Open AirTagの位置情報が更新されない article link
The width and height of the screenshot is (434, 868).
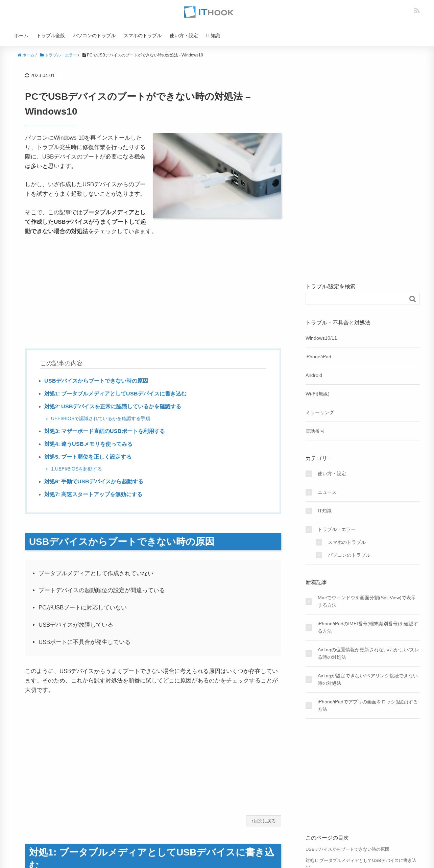(x=368, y=654)
